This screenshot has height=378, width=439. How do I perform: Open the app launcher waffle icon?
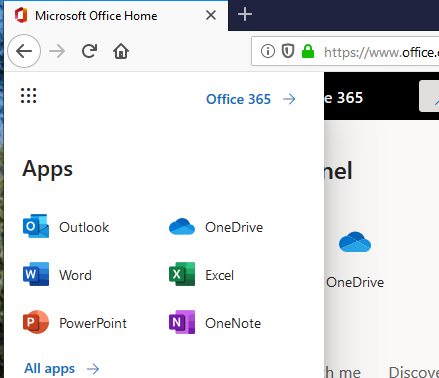[x=29, y=96]
